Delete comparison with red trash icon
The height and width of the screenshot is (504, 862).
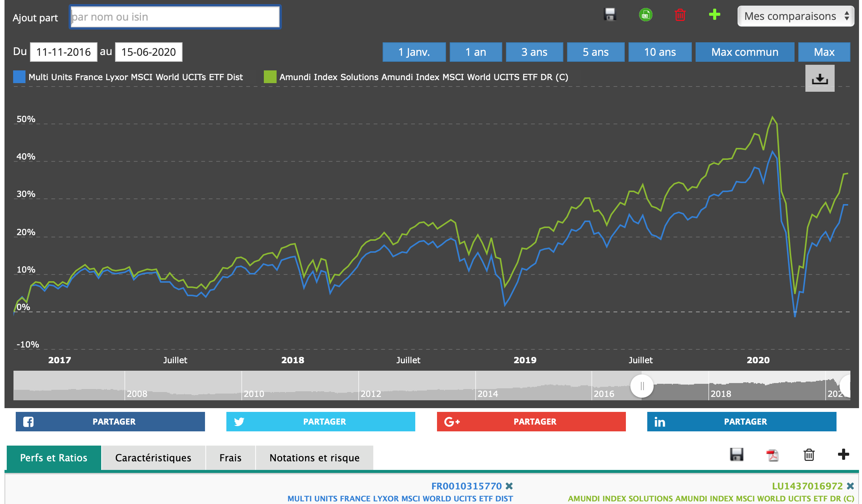point(680,15)
